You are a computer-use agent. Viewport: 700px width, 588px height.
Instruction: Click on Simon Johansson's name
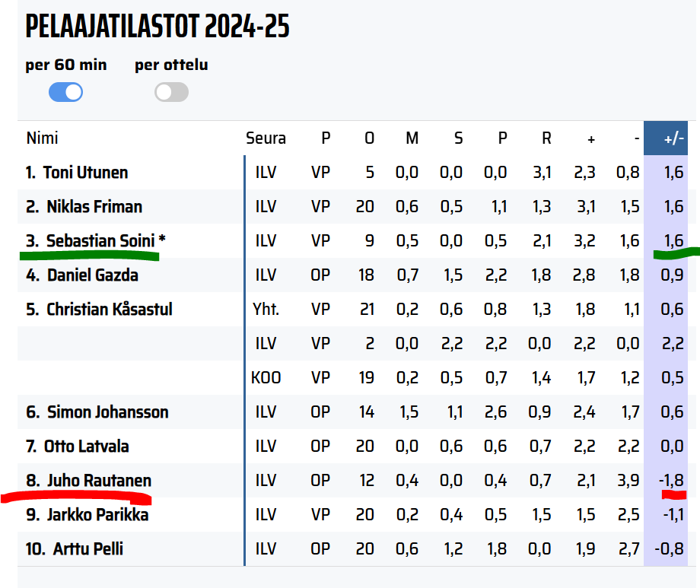107,412
